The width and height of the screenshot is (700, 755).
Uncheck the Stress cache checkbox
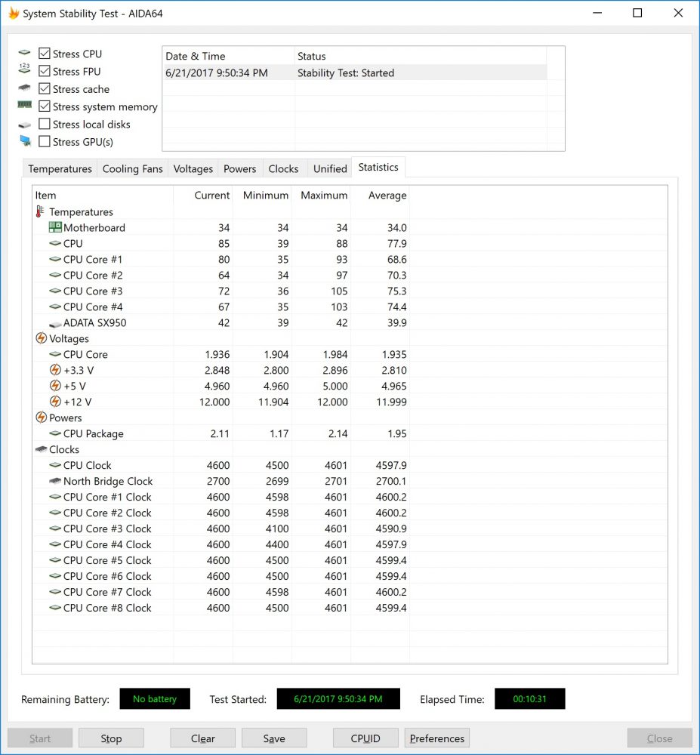click(45, 88)
